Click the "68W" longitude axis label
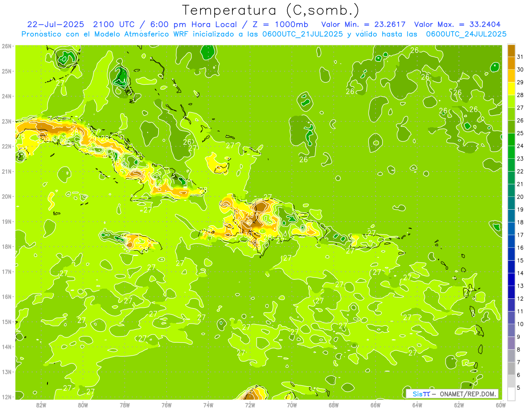The image size is (532, 411). [334, 405]
